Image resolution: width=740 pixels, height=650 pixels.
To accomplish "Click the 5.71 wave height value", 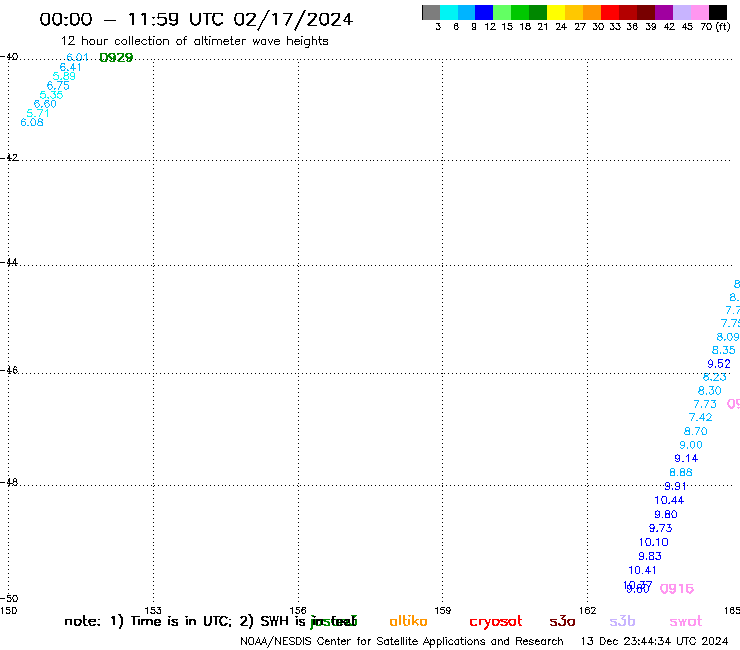I will tap(38, 113).
